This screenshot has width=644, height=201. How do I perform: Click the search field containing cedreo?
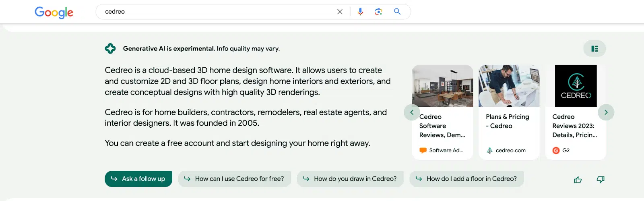pyautogui.click(x=217, y=12)
